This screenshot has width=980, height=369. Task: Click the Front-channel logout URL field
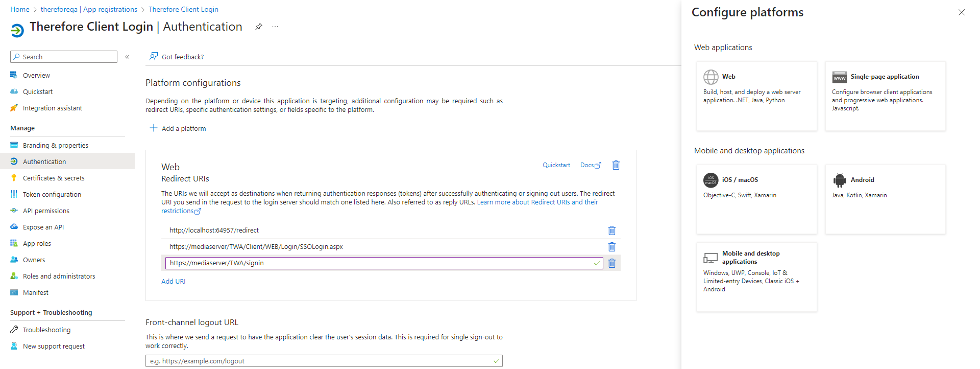tap(324, 361)
